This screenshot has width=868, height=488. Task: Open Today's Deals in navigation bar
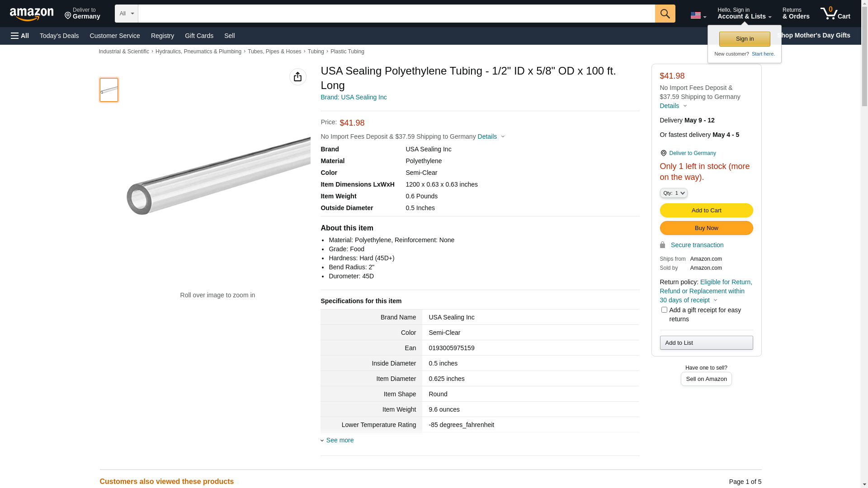coord(59,36)
